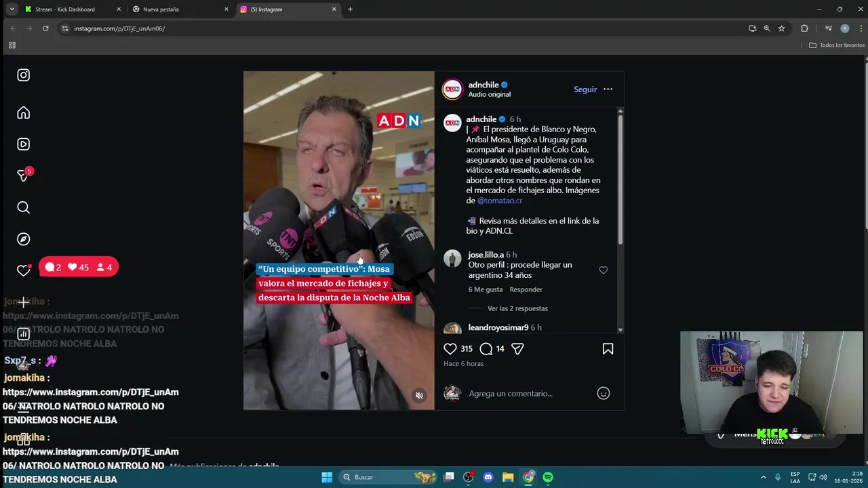Open zoom magnifier in address bar

tap(767, 28)
